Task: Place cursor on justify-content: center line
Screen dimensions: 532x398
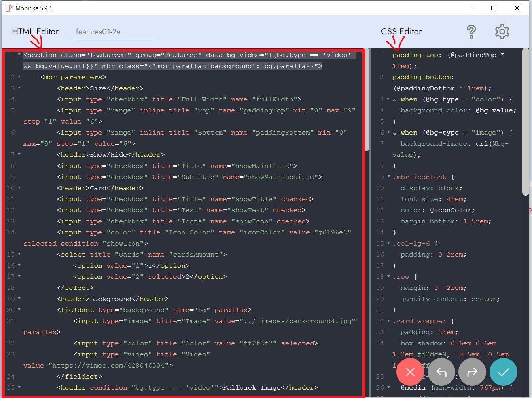Action: click(450, 299)
